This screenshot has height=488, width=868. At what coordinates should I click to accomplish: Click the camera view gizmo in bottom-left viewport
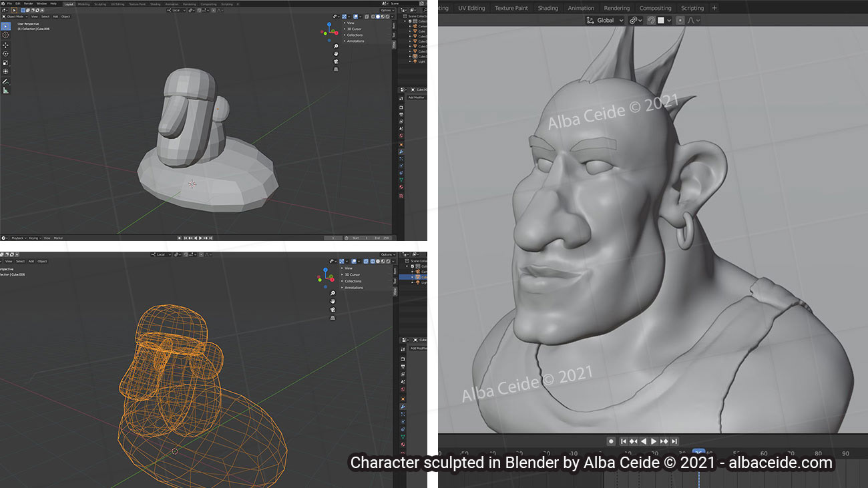(333, 310)
